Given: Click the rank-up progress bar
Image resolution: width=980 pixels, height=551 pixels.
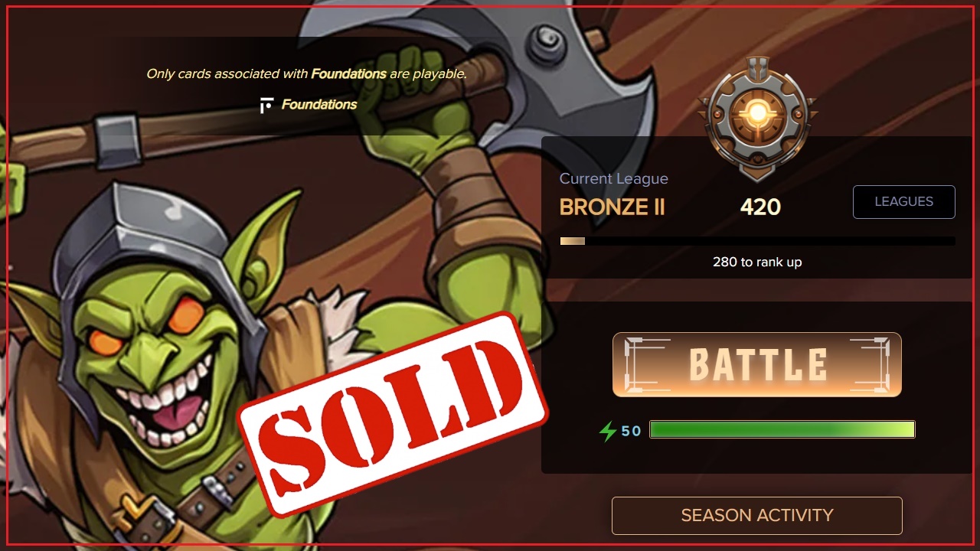Looking at the screenshot, I should [x=757, y=241].
